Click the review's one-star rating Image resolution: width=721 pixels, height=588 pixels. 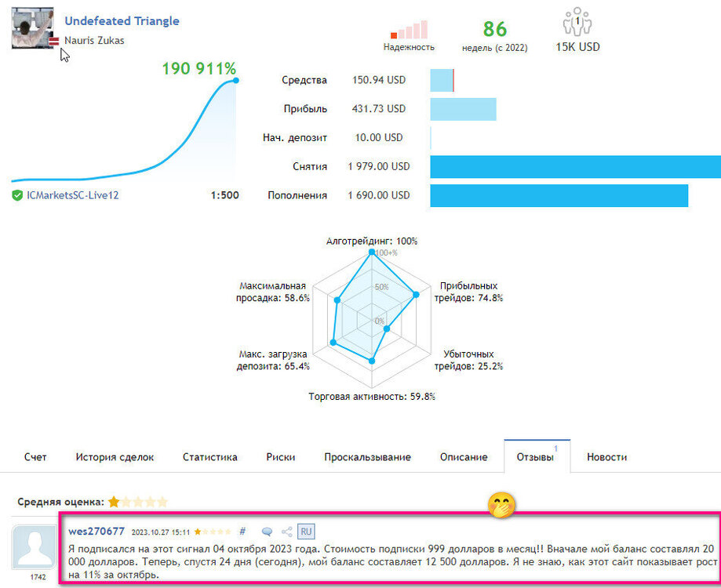pos(213,532)
